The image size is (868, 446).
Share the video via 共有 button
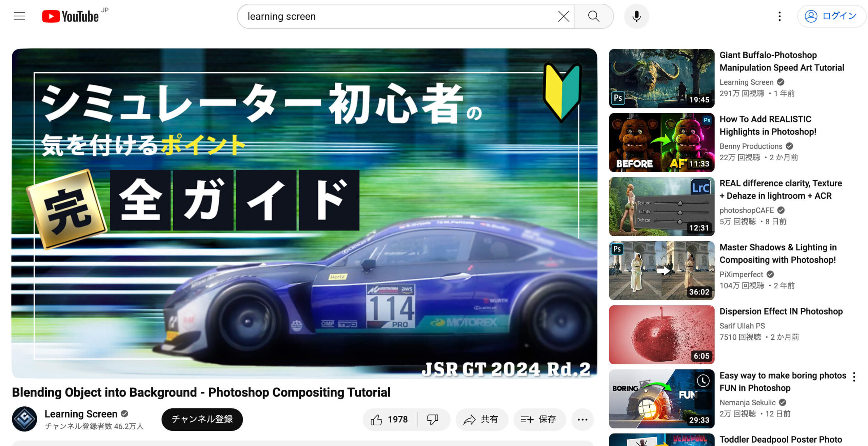[481, 420]
